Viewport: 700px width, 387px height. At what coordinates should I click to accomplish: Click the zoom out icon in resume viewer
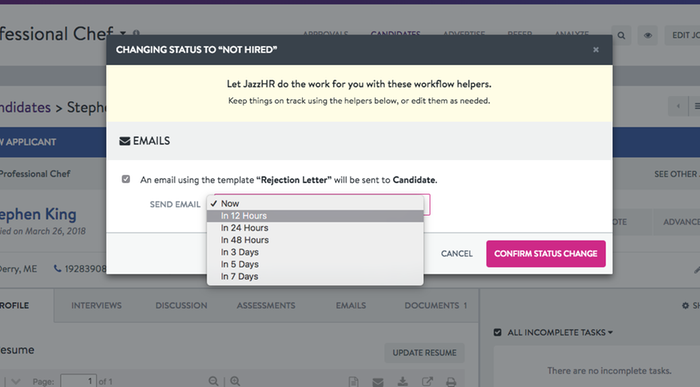point(213,381)
